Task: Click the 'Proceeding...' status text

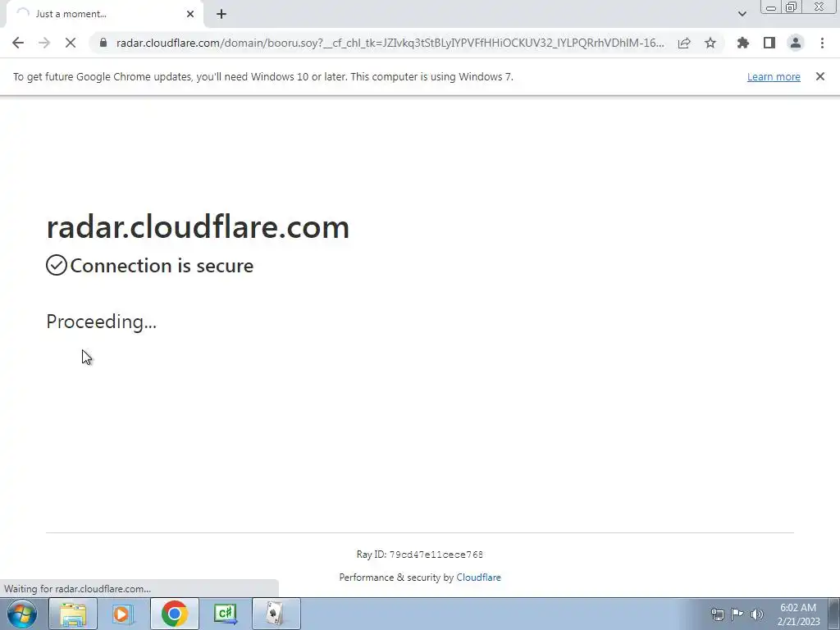Action: [101, 322]
